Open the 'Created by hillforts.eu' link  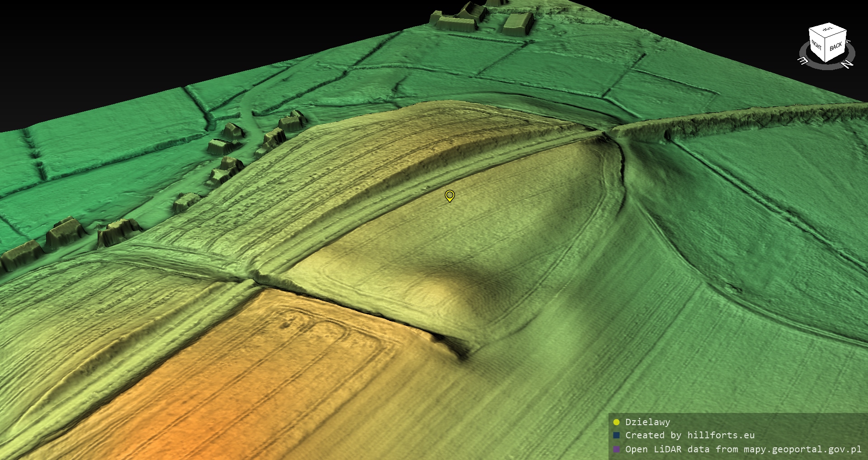689,436
